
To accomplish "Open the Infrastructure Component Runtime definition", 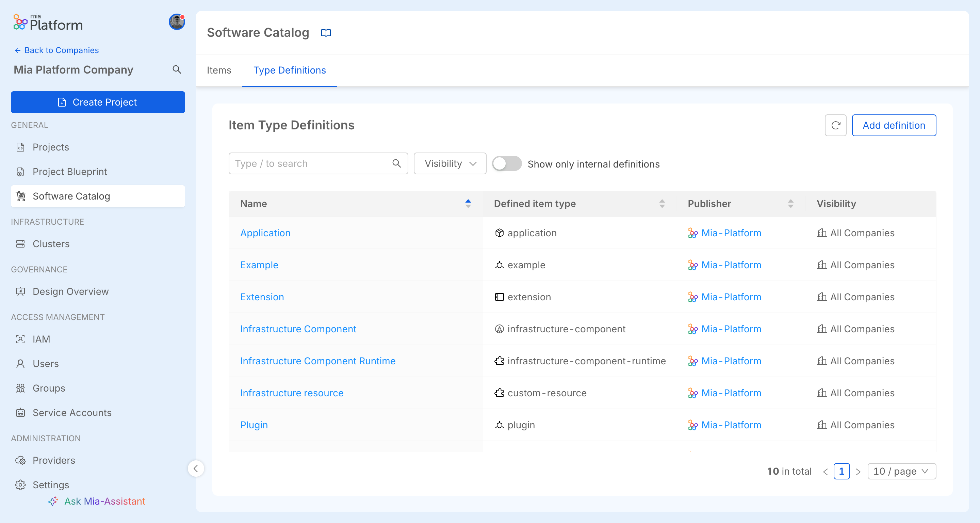I will pos(318,361).
